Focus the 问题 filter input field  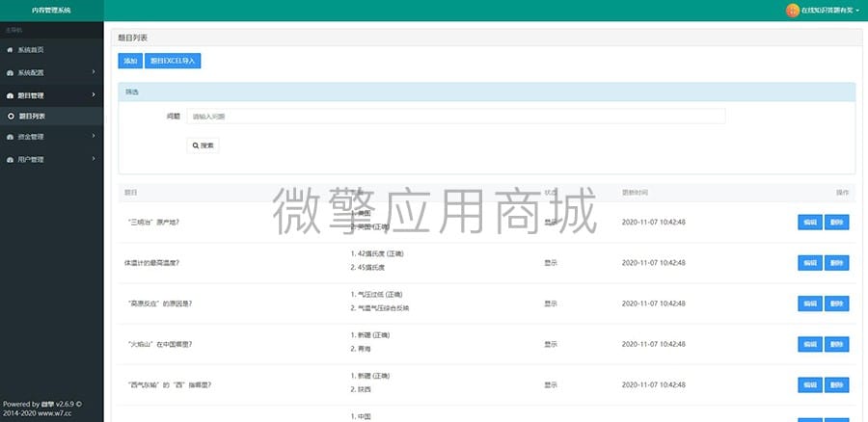pyautogui.click(x=455, y=117)
